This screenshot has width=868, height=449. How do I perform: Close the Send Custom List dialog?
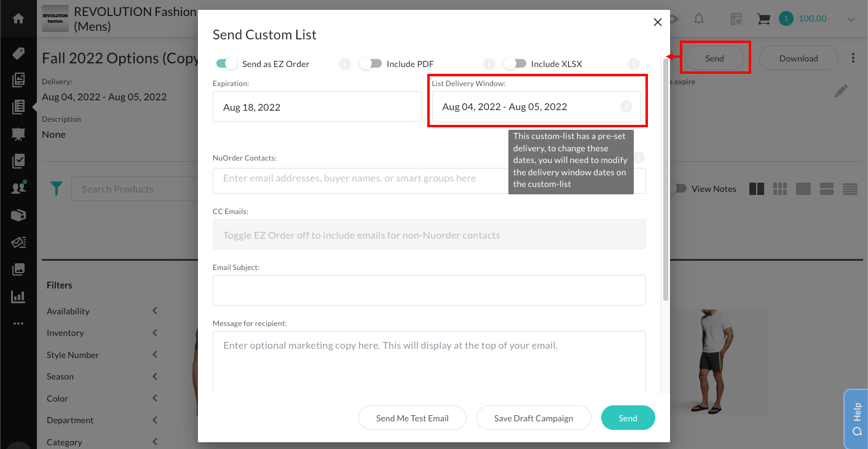click(x=658, y=22)
